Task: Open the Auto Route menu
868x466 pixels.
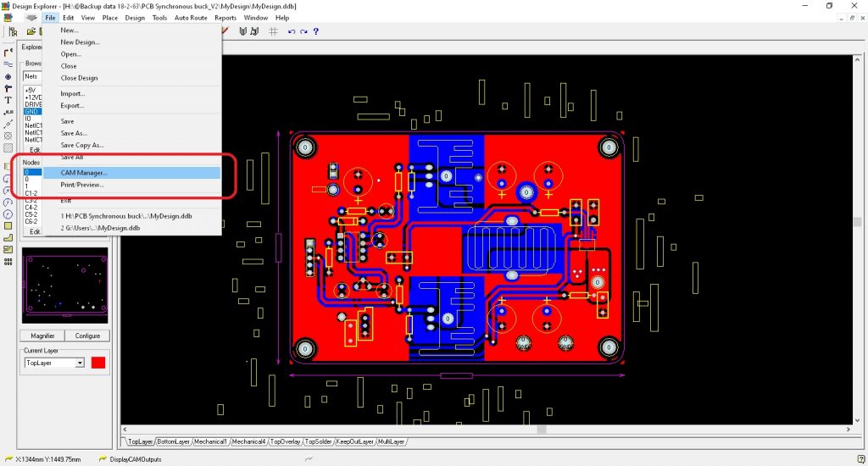Action: [x=191, y=18]
